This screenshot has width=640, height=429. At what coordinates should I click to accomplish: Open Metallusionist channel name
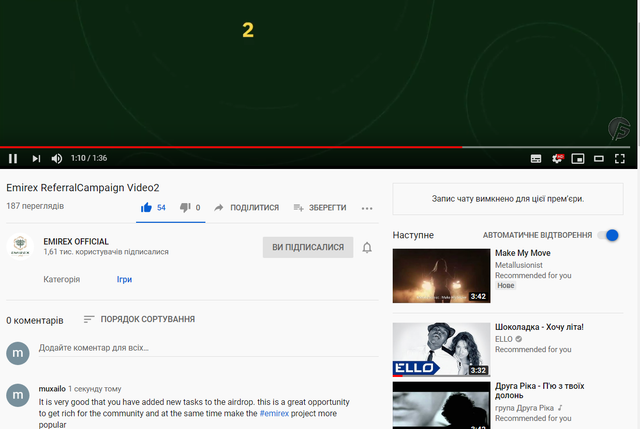(x=519, y=265)
